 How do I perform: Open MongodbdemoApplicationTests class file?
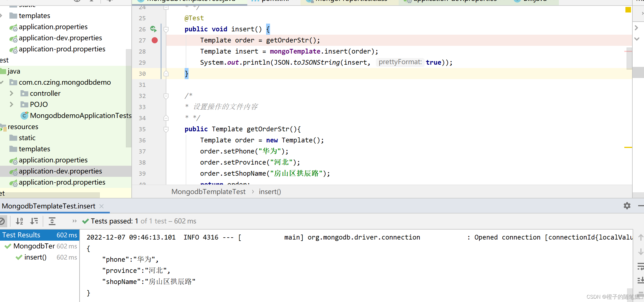80,115
